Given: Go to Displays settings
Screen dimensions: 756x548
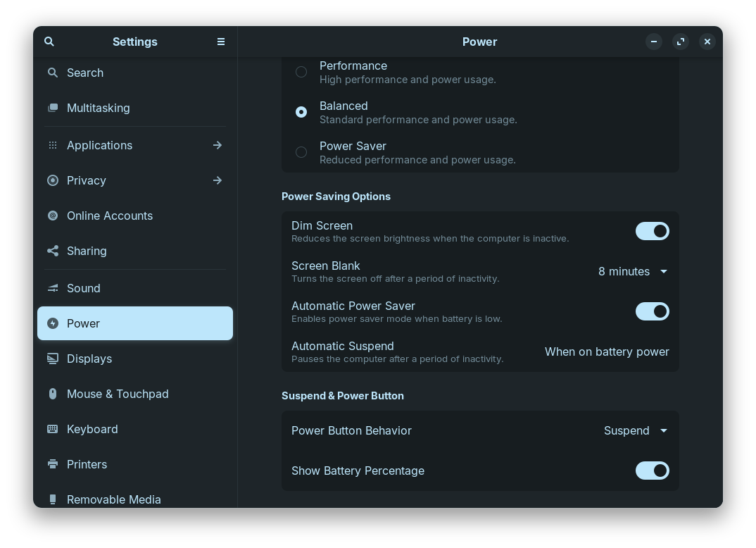Looking at the screenshot, I should pos(135,359).
